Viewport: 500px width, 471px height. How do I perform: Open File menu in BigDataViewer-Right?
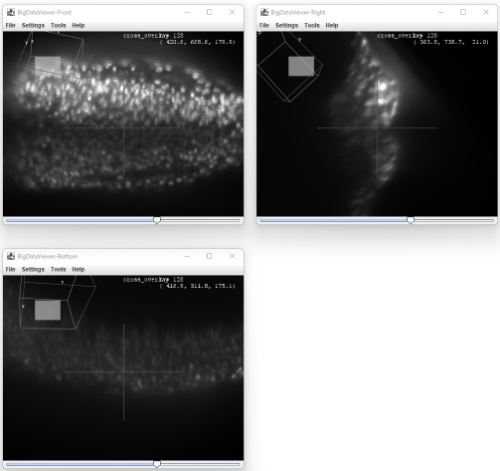pyautogui.click(x=264, y=25)
